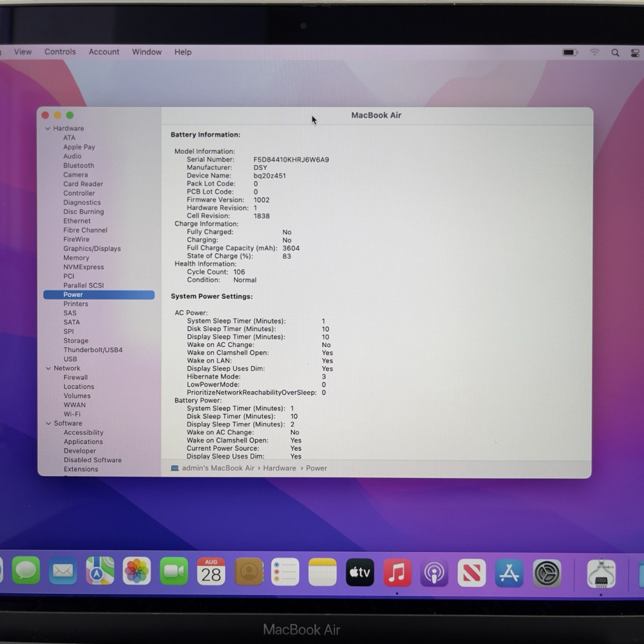Open Control Center menu bar icon
This screenshot has height=644, width=644.
pos(635,53)
